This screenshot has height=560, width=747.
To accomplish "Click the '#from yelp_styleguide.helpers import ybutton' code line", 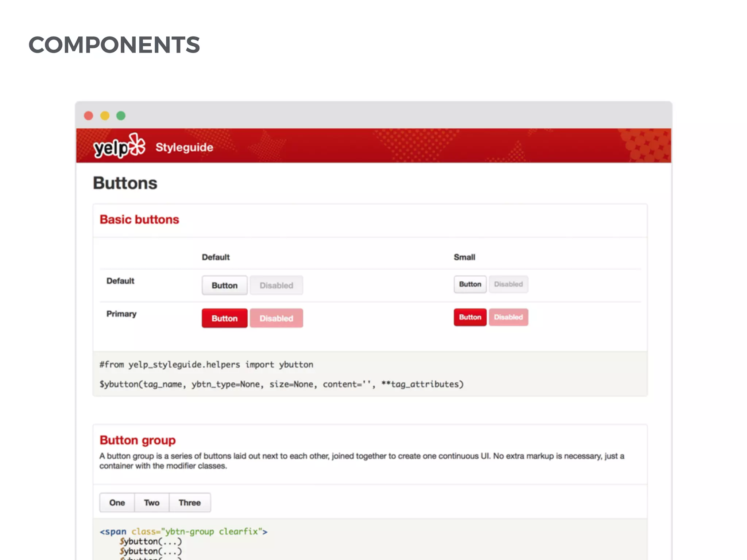I will [206, 365].
